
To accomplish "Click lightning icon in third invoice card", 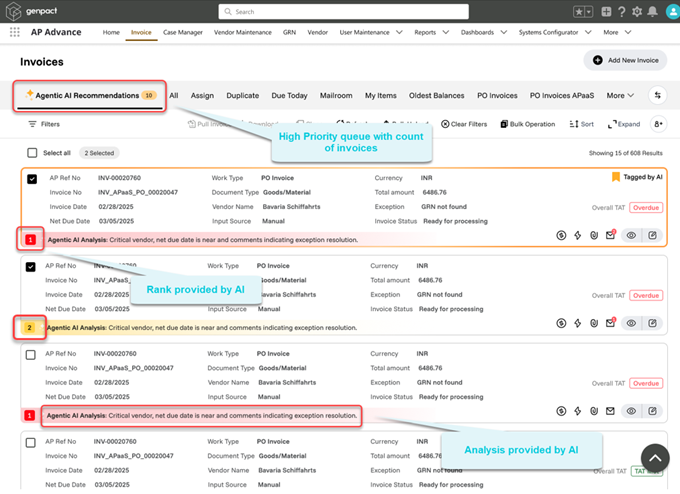I will tap(578, 411).
